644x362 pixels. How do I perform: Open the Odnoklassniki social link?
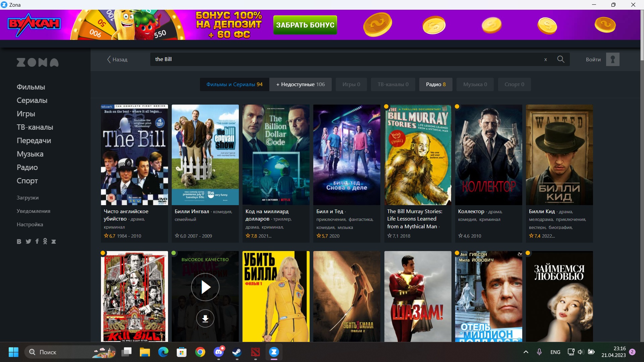pos(45,241)
